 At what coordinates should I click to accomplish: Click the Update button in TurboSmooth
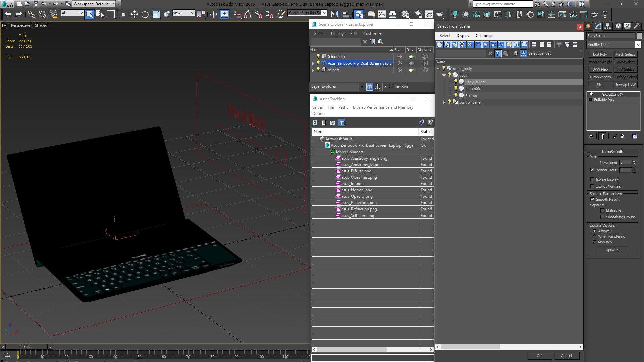[612, 250]
